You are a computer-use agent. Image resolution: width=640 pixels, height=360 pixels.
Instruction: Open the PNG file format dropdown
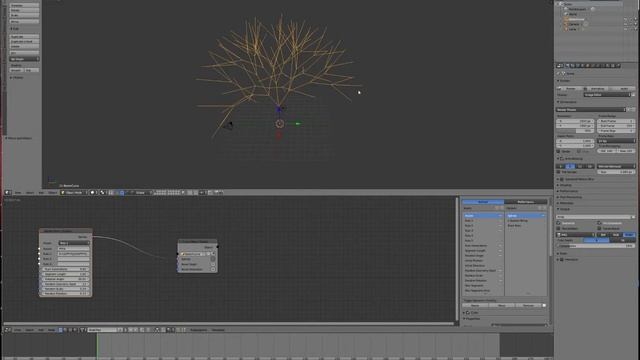point(575,235)
